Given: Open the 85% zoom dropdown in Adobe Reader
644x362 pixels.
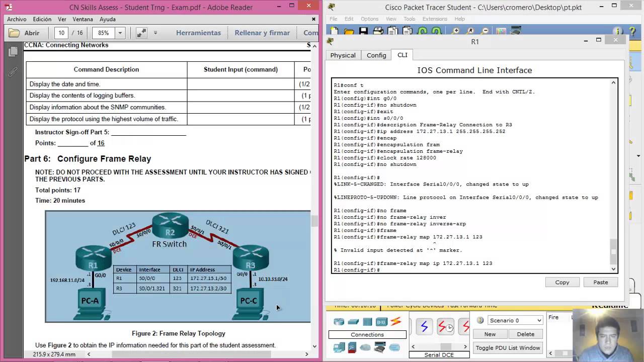Looking at the screenshot, I should [120, 33].
